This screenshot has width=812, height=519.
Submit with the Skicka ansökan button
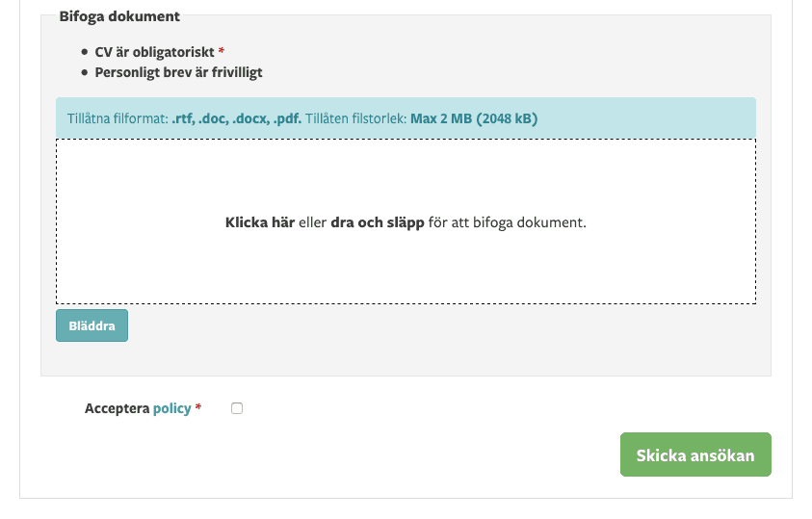(695, 454)
